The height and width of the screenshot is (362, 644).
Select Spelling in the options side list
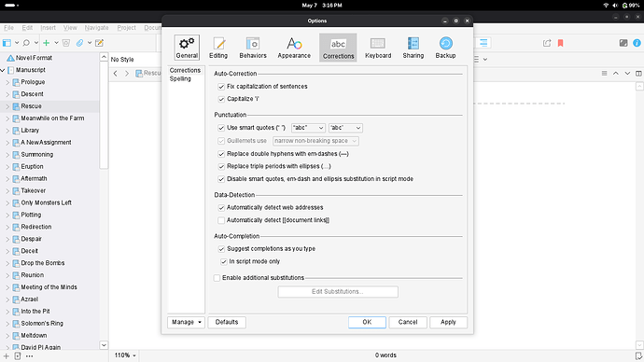[x=180, y=78]
